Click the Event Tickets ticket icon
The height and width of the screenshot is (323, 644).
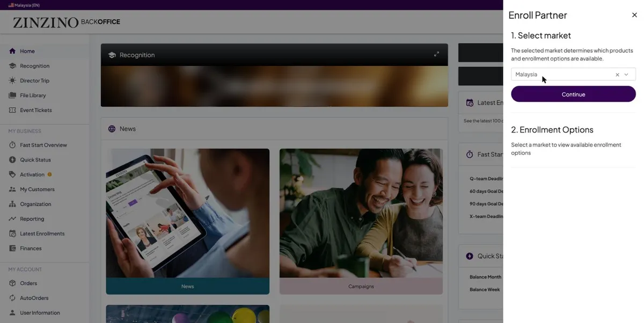[12, 110]
